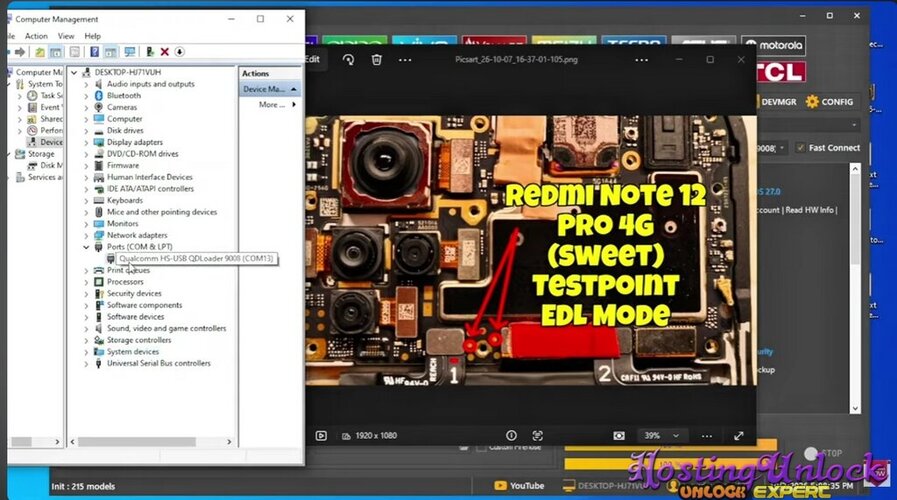Viewport: 897px width, 500px height.
Task: Click the properties sheet icon in toolbar
Action: pos(75,52)
